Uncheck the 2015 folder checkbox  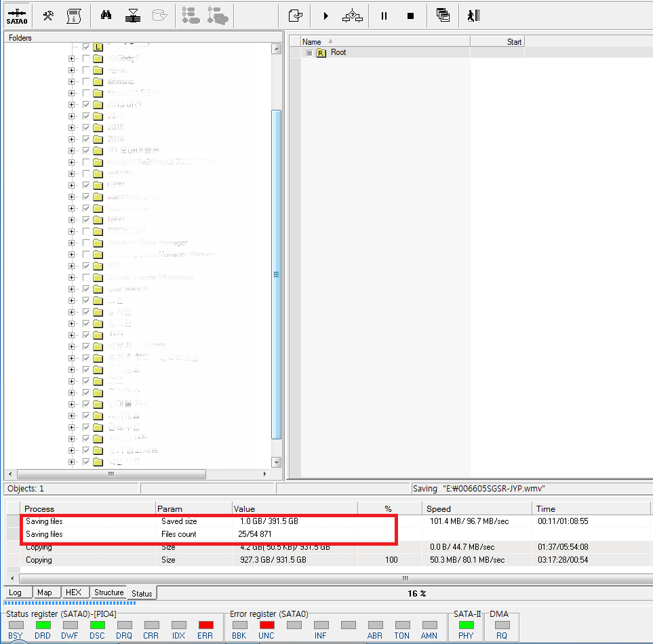86,128
